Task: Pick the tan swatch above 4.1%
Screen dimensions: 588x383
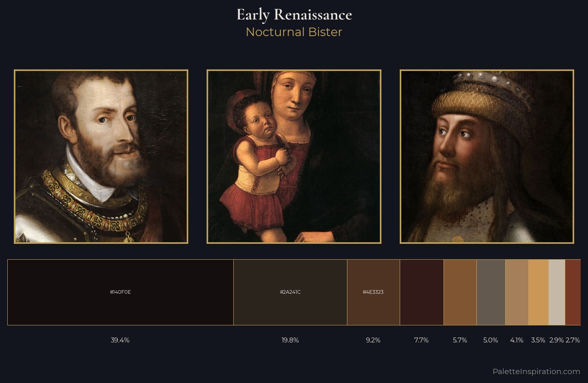Action: pos(517,292)
